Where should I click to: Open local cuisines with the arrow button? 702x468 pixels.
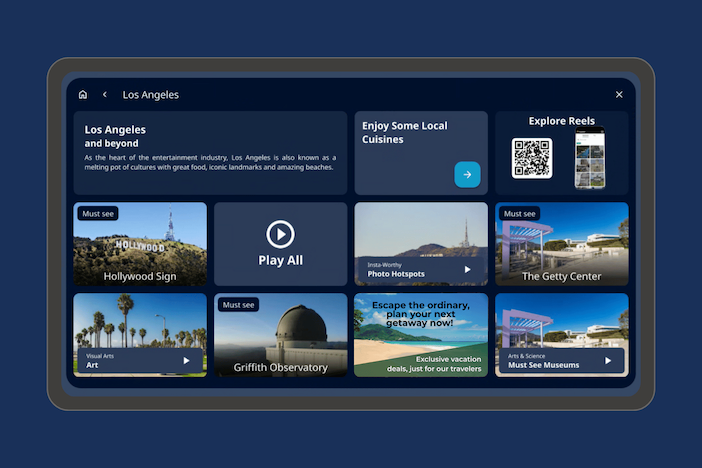click(x=467, y=174)
